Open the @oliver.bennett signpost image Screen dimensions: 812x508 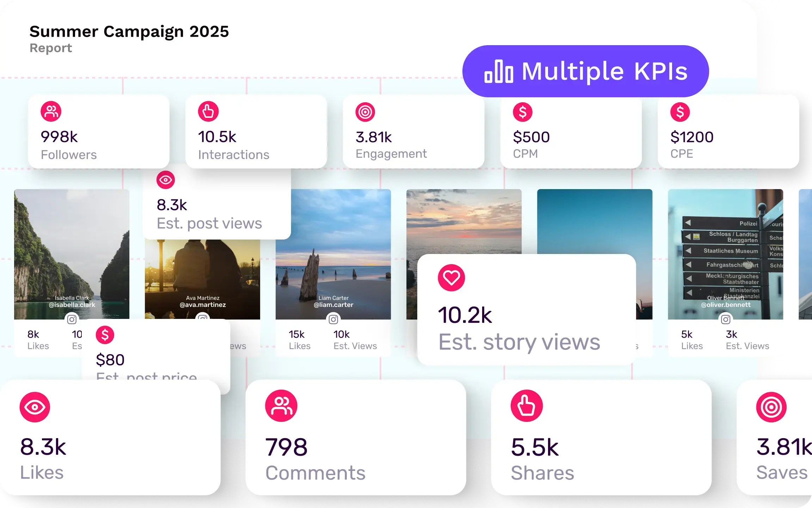tap(725, 254)
